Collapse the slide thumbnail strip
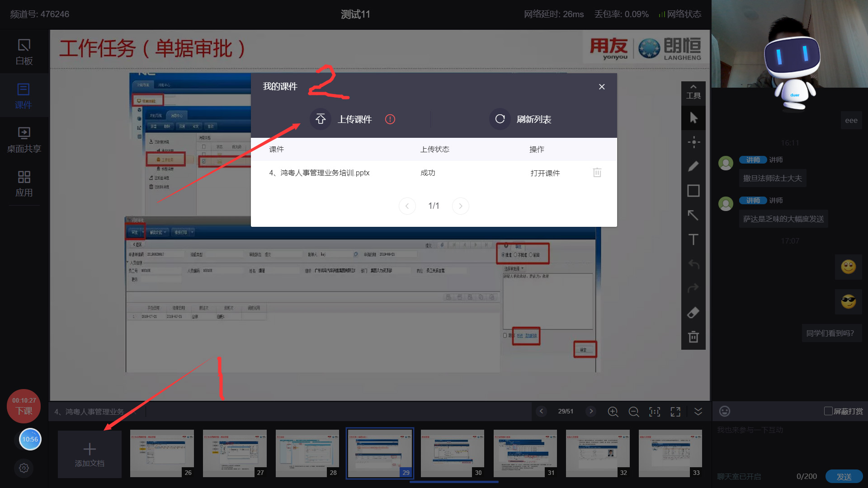The image size is (868, 488). pyautogui.click(x=698, y=412)
